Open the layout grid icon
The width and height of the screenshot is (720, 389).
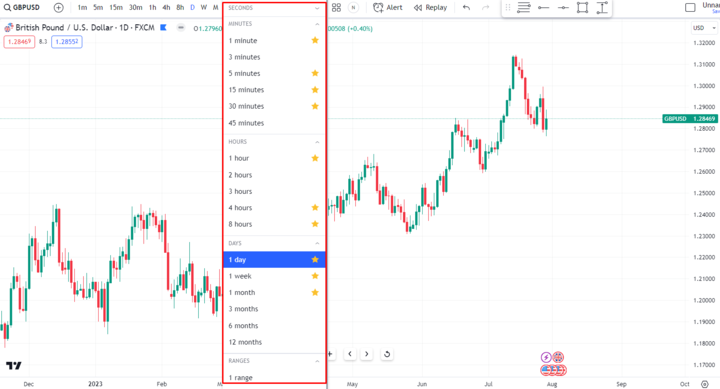336,8
